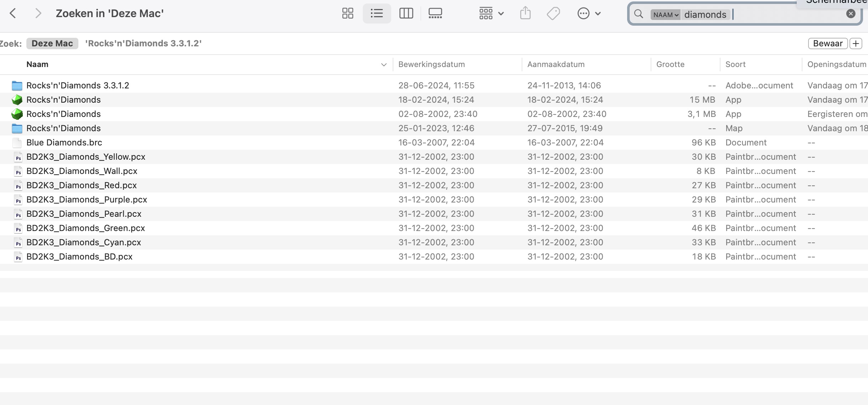Click folder icon of the Rocks'n'Diamonds Map row

tap(17, 128)
